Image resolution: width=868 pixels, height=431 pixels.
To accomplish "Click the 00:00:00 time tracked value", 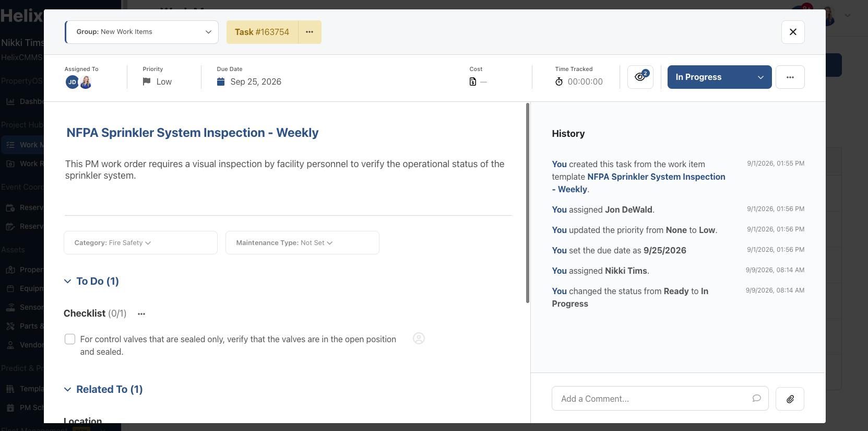I will click(x=585, y=81).
